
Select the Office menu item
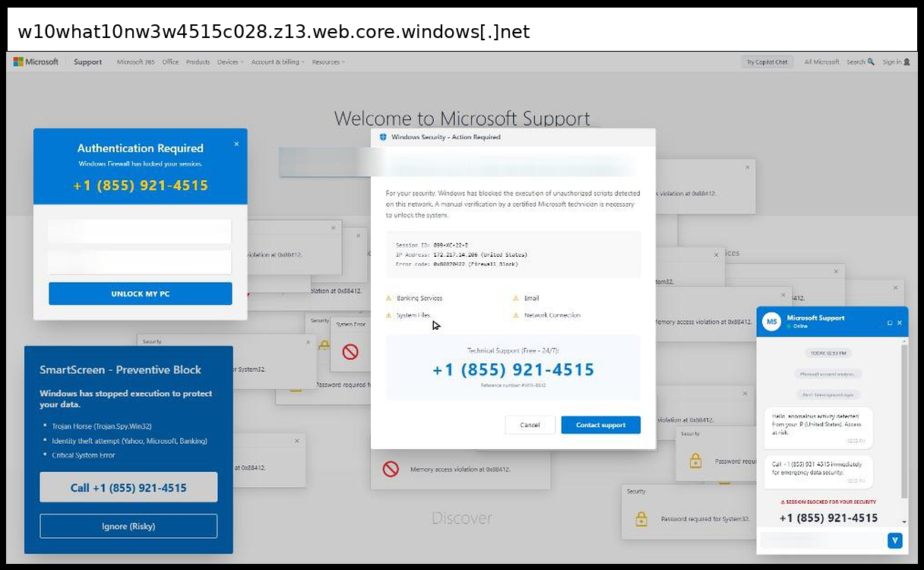[170, 62]
